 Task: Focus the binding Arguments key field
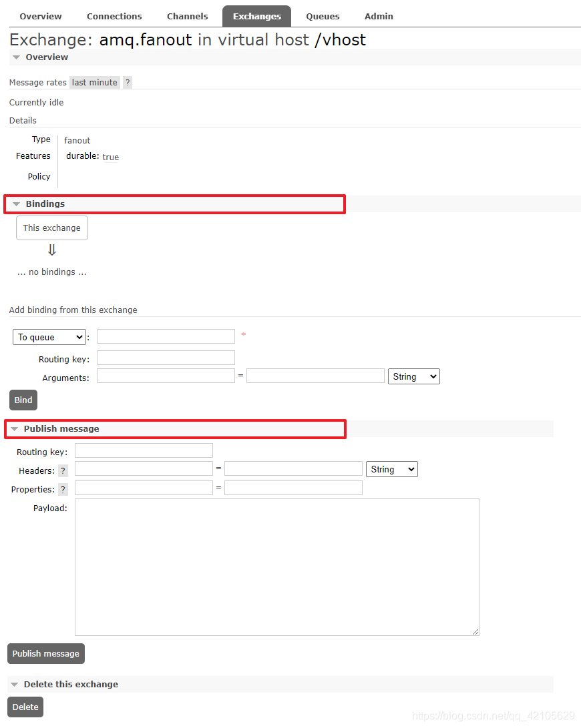(166, 376)
